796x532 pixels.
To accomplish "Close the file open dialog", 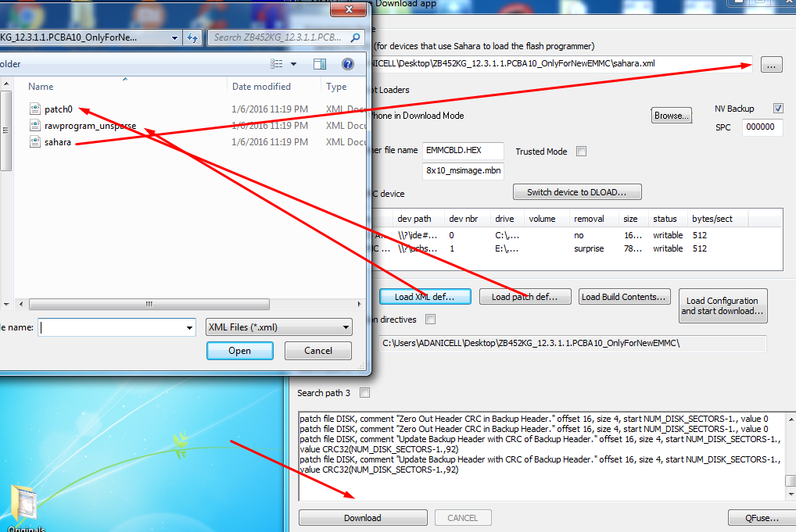I will pos(348,9).
